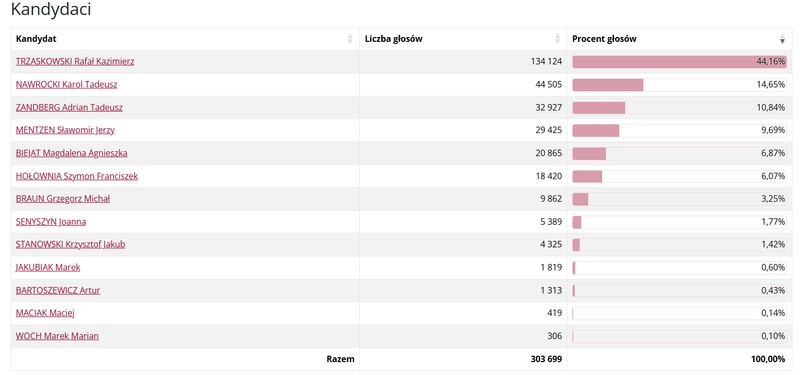
Task: Open HOŁOWNIA Szymon Franciszek link
Action: point(77,176)
